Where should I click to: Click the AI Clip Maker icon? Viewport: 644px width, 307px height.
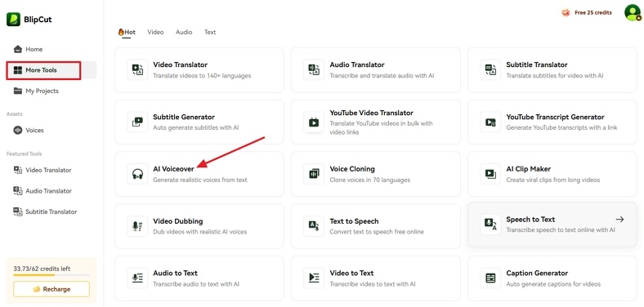490,174
